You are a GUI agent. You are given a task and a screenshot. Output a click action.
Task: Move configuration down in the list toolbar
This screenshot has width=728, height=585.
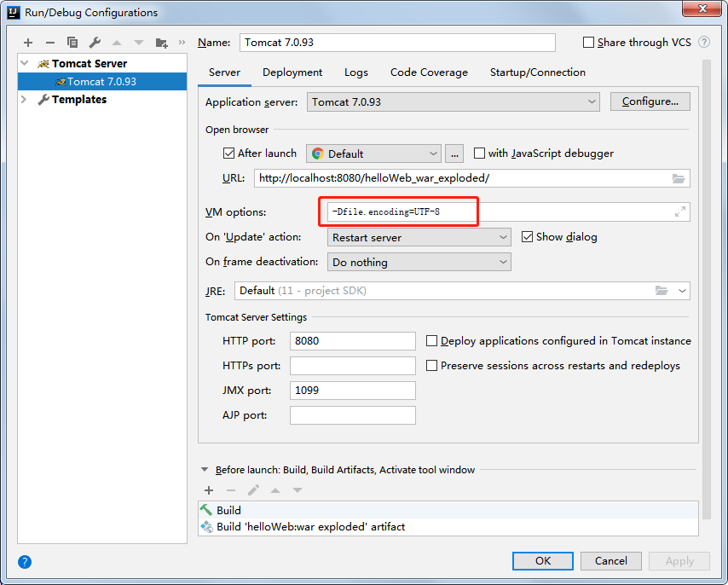point(138,43)
